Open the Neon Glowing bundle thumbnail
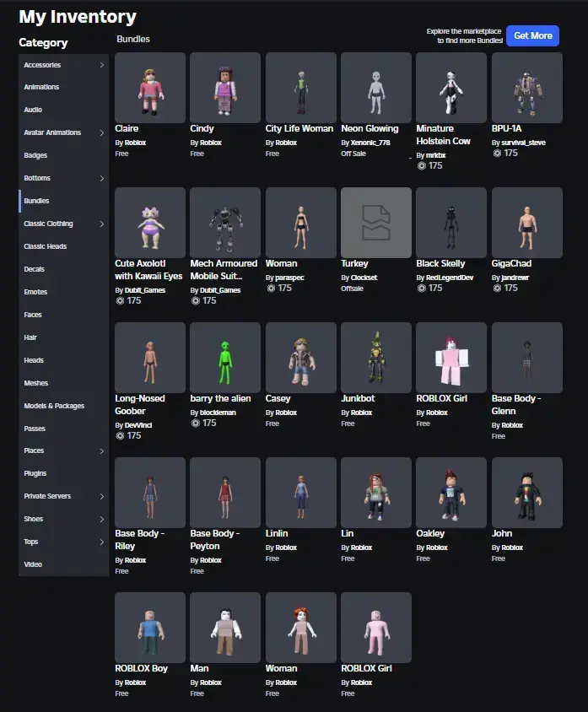This screenshot has width=588, height=712. [376, 88]
